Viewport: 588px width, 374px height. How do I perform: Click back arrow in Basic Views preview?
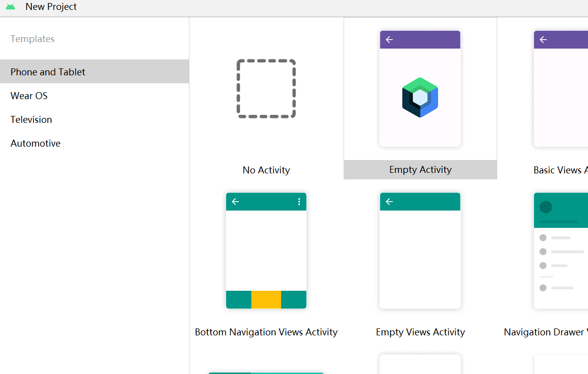tap(543, 40)
